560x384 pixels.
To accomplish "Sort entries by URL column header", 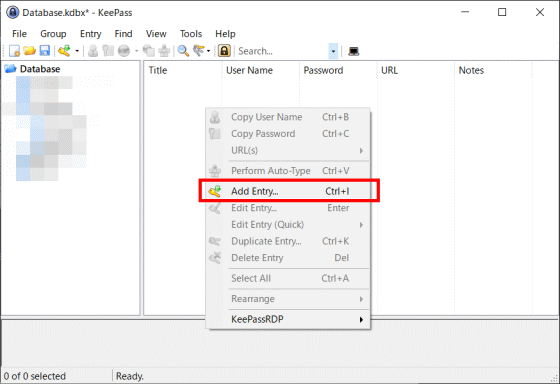I will coord(415,70).
